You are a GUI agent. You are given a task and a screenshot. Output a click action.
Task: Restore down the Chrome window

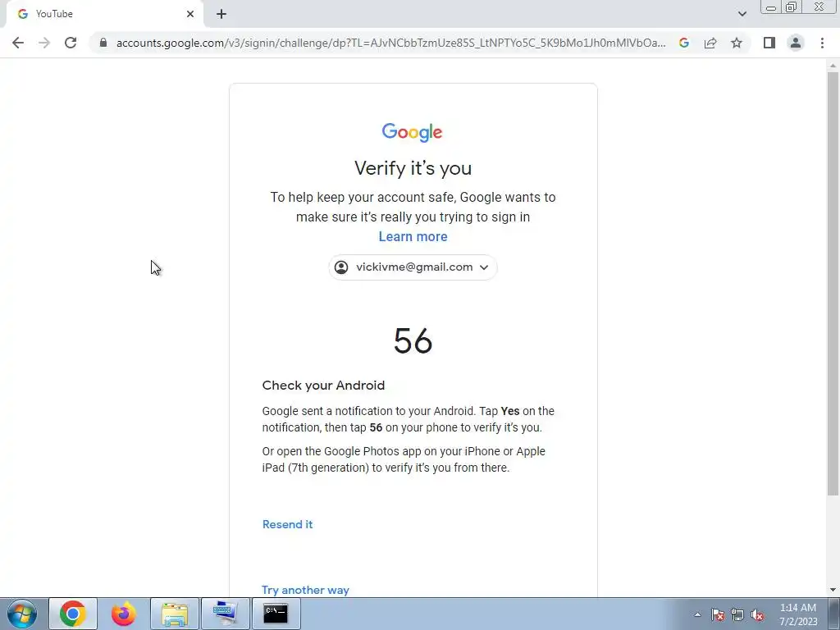pyautogui.click(x=791, y=7)
